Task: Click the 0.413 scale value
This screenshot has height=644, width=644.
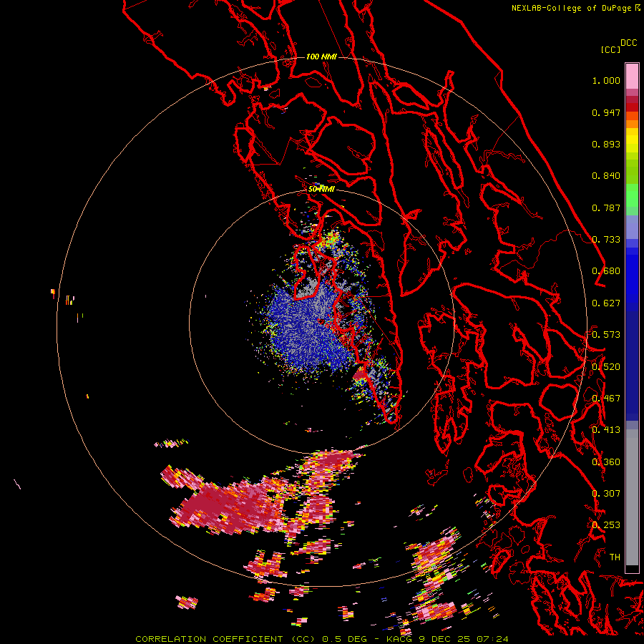Action: click(606, 430)
